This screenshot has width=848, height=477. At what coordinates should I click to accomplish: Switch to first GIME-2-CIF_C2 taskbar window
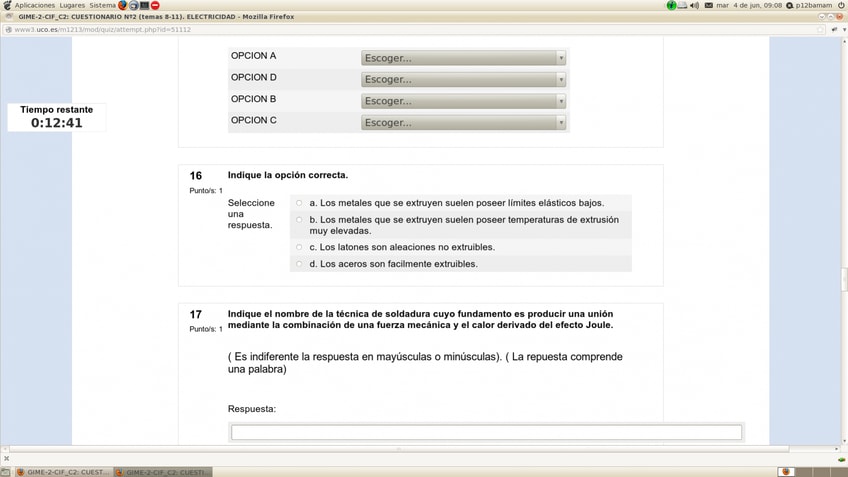pos(63,472)
